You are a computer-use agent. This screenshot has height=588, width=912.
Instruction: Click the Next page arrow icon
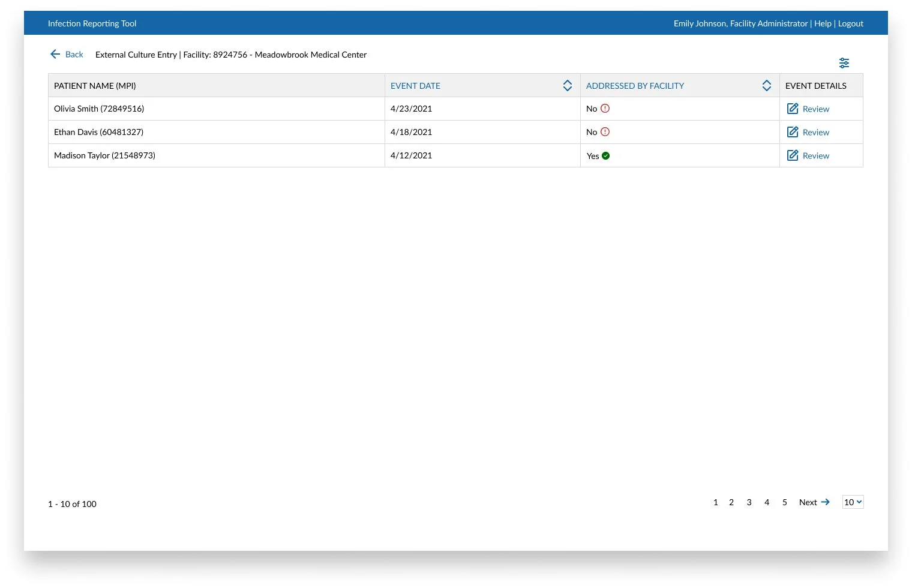pos(826,502)
